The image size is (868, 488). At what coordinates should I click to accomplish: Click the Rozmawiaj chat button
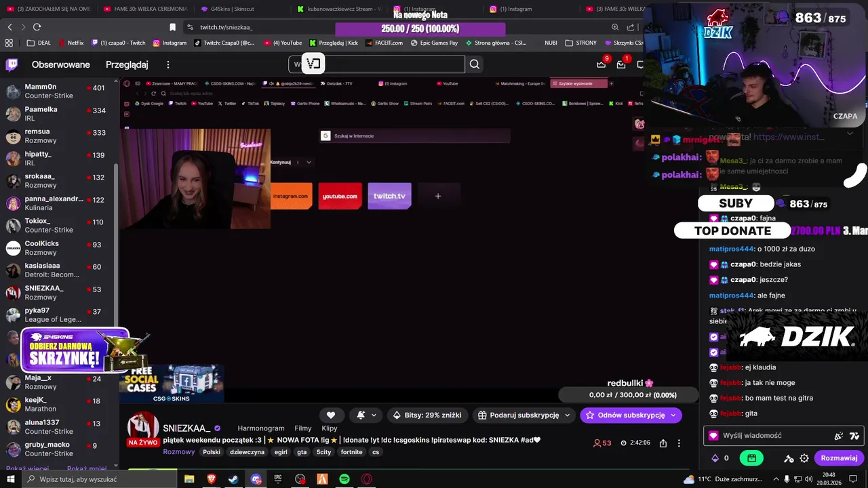839,458
